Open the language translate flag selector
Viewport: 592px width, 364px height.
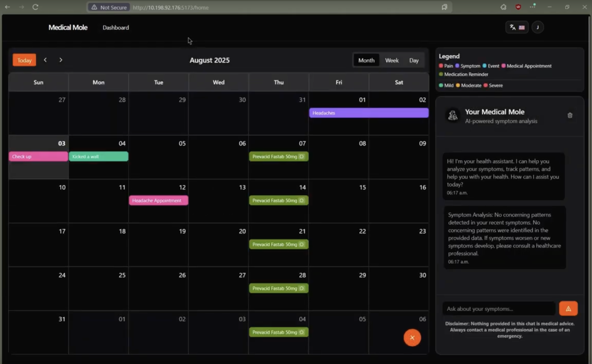pyautogui.click(x=517, y=27)
